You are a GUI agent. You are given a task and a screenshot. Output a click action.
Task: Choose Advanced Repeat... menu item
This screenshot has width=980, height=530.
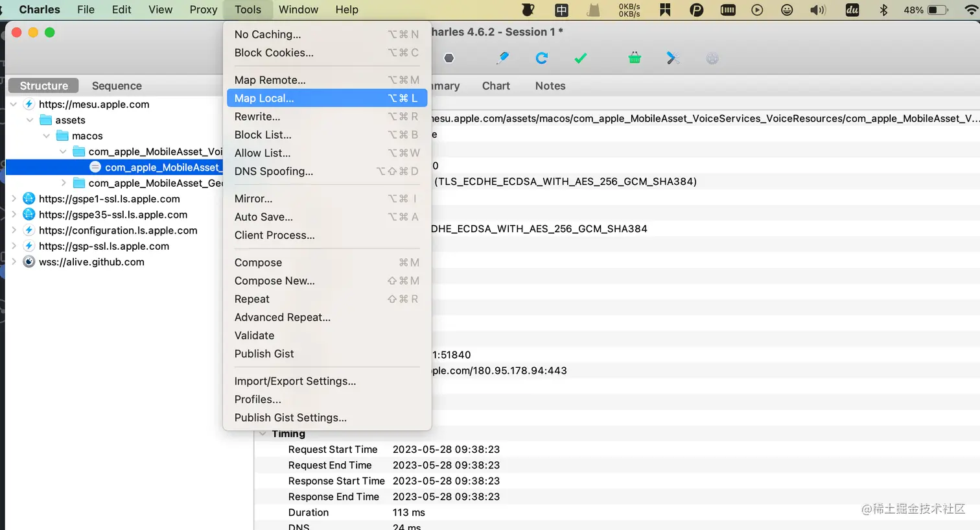pyautogui.click(x=327, y=317)
